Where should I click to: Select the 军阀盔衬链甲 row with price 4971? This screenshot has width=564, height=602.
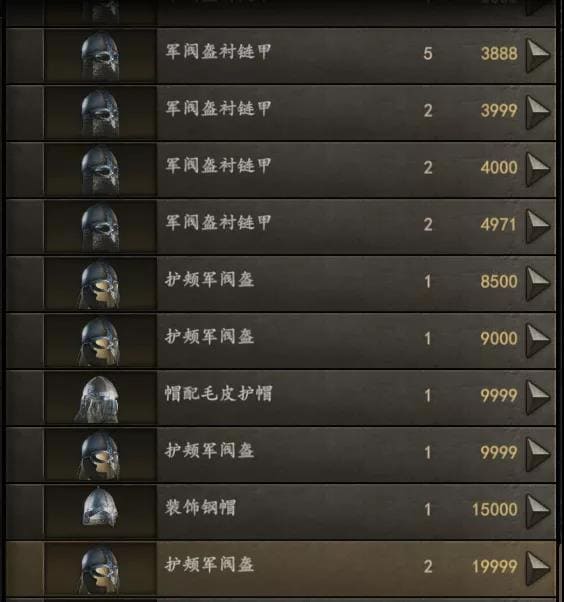(x=281, y=227)
